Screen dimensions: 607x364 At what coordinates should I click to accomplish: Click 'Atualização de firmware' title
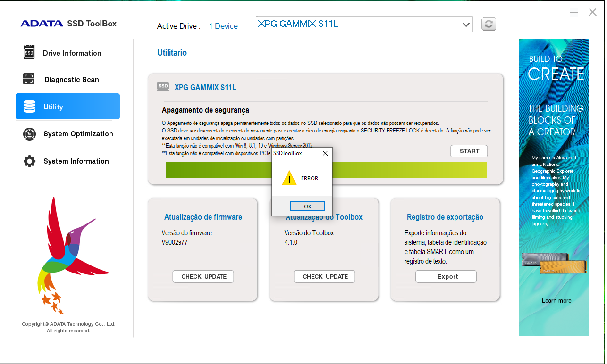[x=203, y=217]
